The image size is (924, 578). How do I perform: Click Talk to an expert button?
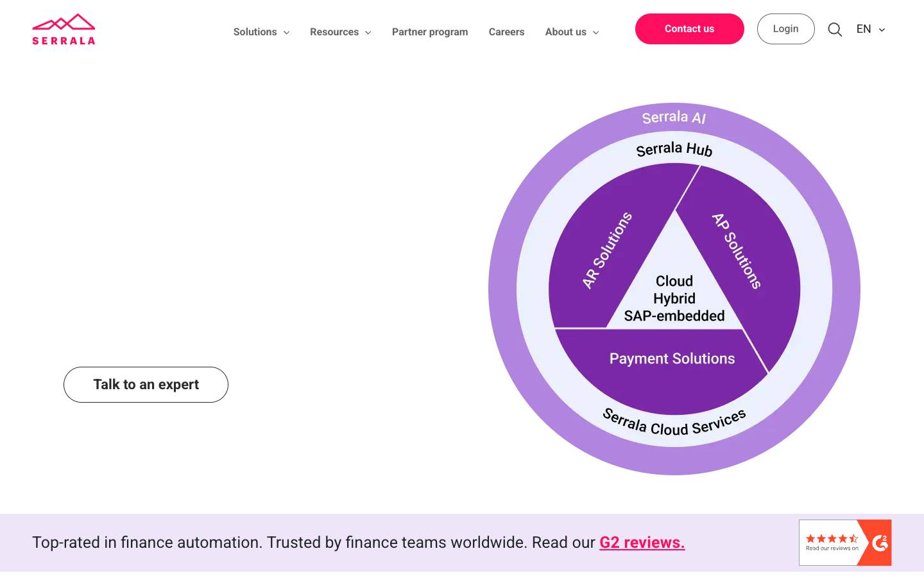146,385
